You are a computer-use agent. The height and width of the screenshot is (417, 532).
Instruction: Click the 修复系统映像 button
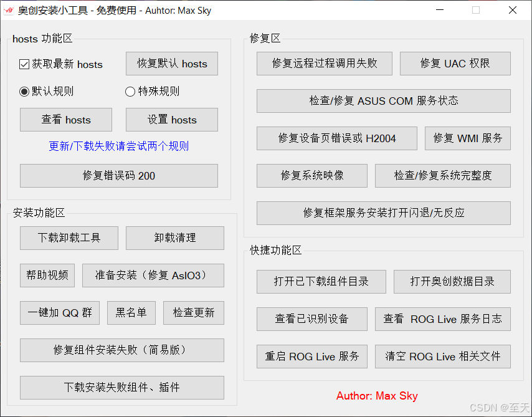point(312,176)
